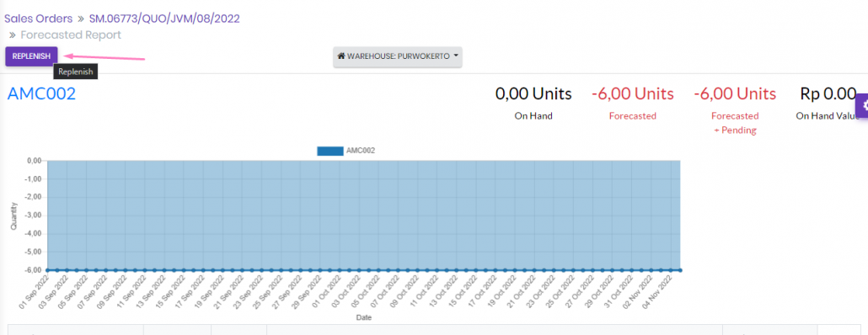Click the Forecasted + Pending value
The width and height of the screenshot is (868, 335).
click(x=735, y=94)
